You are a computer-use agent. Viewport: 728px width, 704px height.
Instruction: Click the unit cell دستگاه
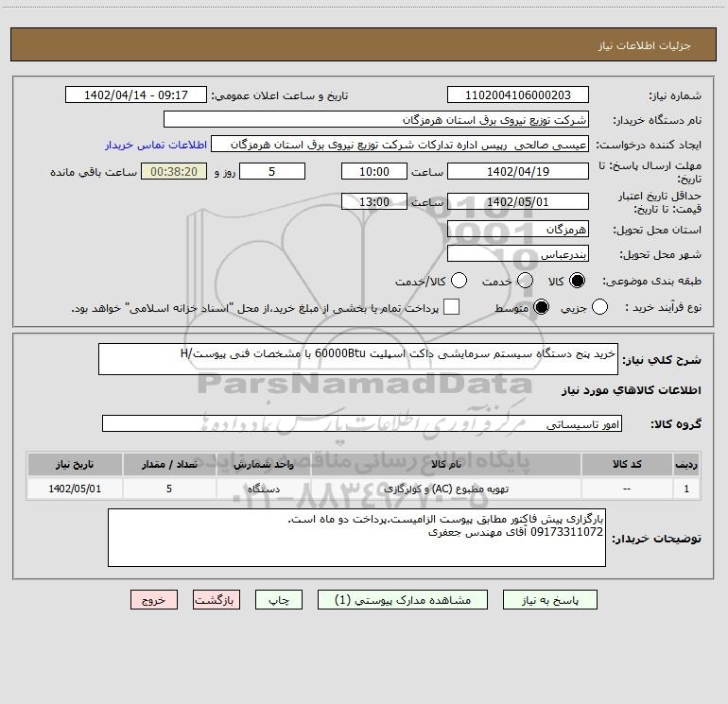coord(263,489)
